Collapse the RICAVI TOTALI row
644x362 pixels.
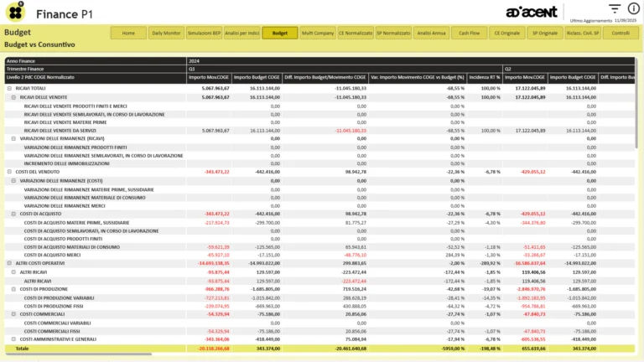tap(9, 87)
